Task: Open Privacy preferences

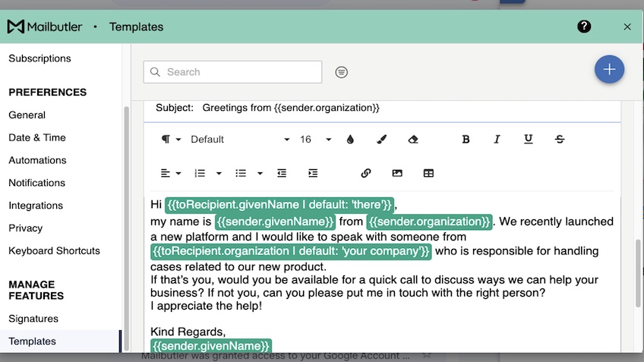Action: [x=26, y=228]
